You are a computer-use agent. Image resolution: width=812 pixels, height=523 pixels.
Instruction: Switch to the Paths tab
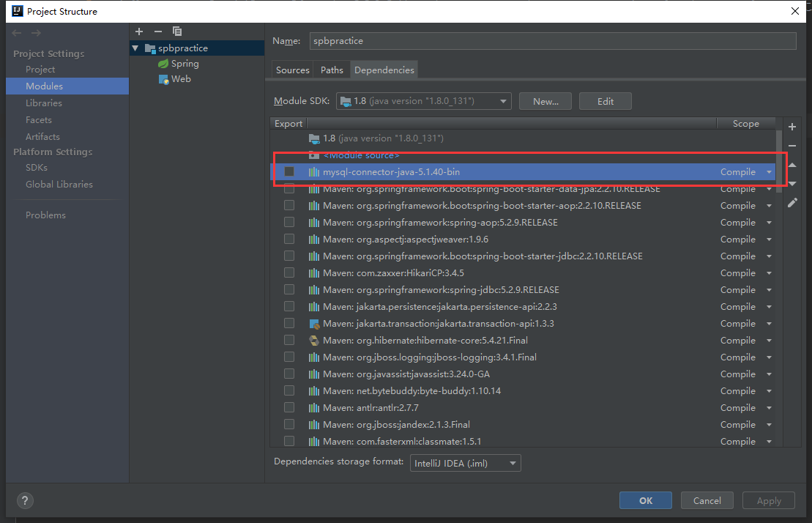(x=332, y=70)
